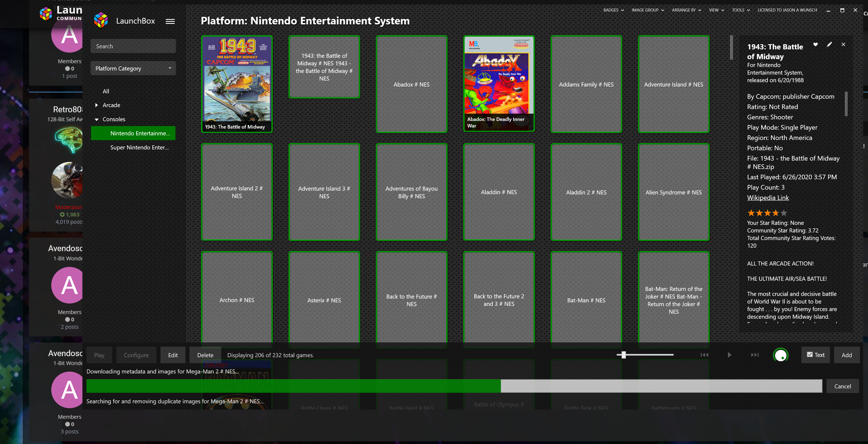
Task: Collapse the Consoles tree node
Action: (x=97, y=119)
